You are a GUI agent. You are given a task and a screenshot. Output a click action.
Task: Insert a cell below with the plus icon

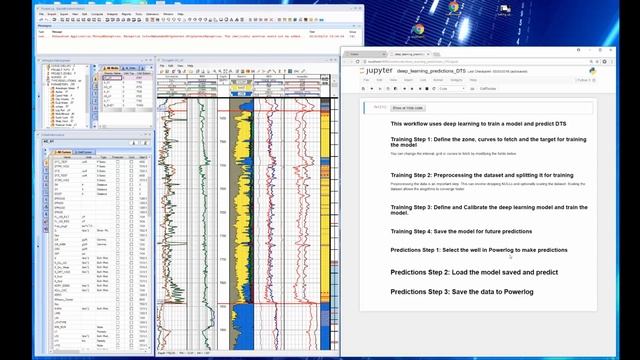(x=371, y=89)
